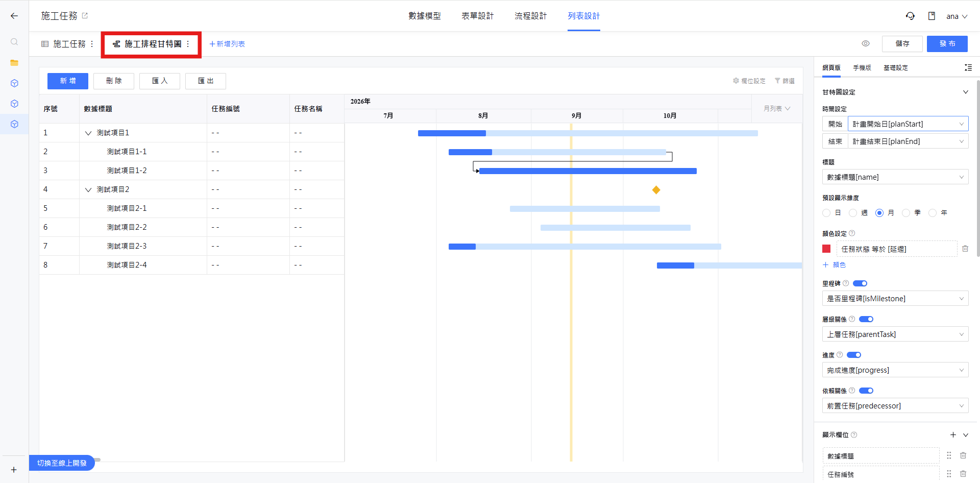Screen dimensions: 980x483
Task: Click help icon beside 依賴關係
Action: point(852,391)
